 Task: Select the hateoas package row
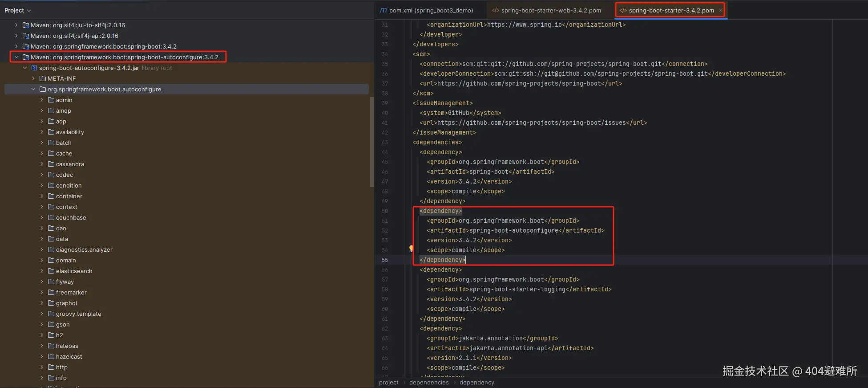187,346
